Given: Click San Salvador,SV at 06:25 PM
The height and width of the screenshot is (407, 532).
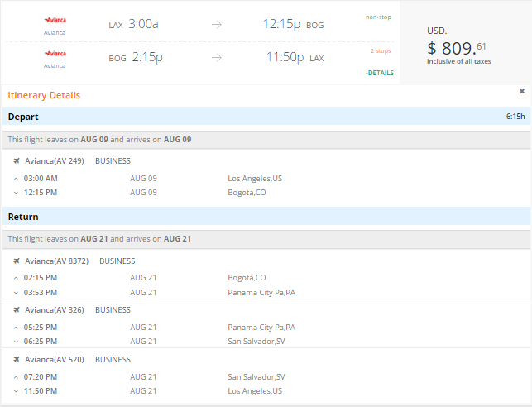Looking at the screenshot, I should pyautogui.click(x=256, y=341).
